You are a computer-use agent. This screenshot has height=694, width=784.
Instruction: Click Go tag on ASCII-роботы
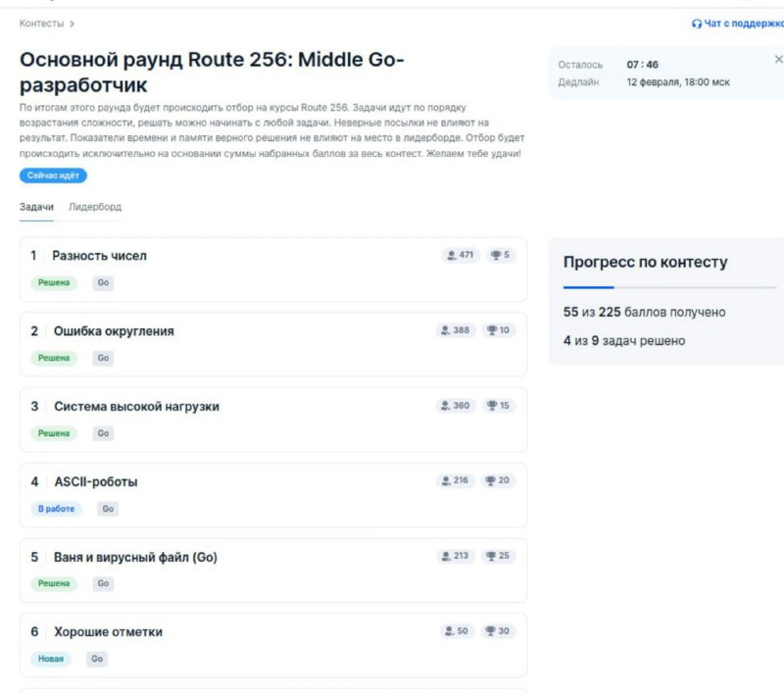pos(108,509)
